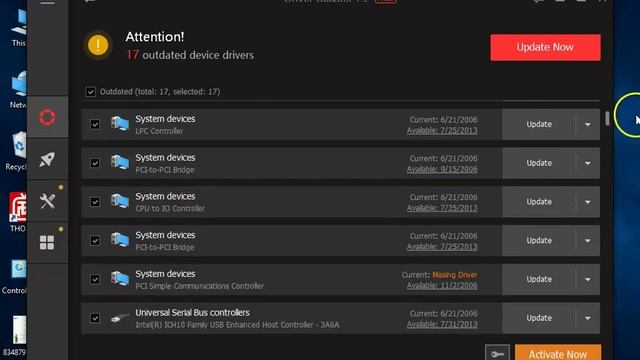Click 'Universal Serial Bus controllers' row title
Viewport: 640px width, 360px height.
192,313
